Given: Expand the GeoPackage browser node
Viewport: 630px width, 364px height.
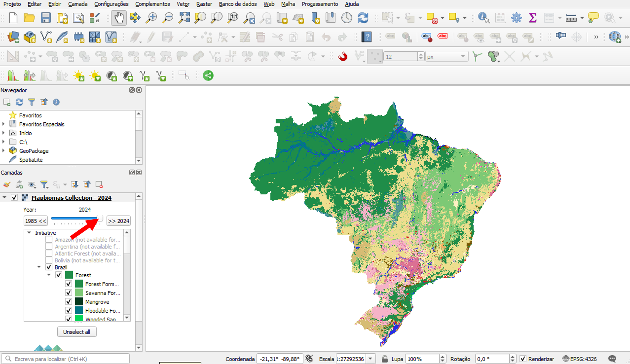Looking at the screenshot, I should [4, 151].
